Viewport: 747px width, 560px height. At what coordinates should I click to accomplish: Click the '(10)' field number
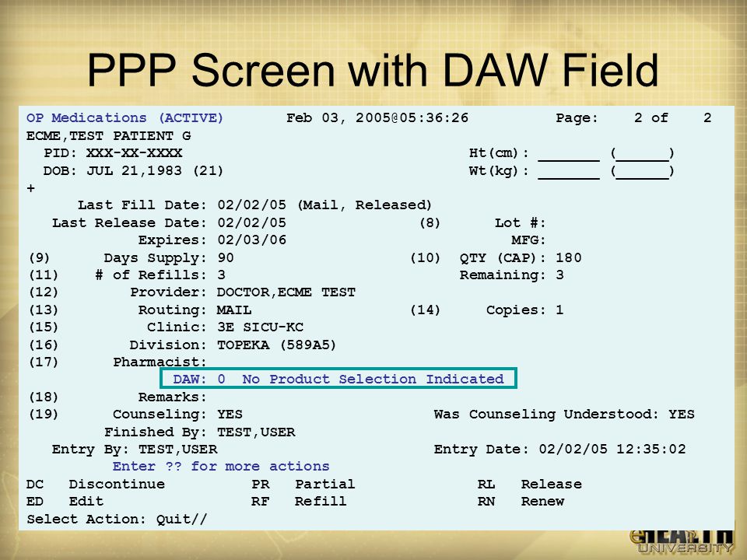pyautogui.click(x=425, y=257)
